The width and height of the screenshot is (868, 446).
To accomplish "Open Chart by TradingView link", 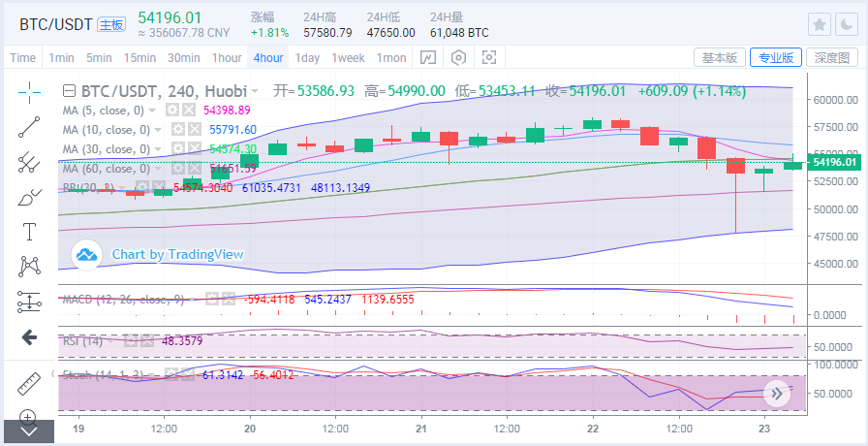I will pos(177,254).
